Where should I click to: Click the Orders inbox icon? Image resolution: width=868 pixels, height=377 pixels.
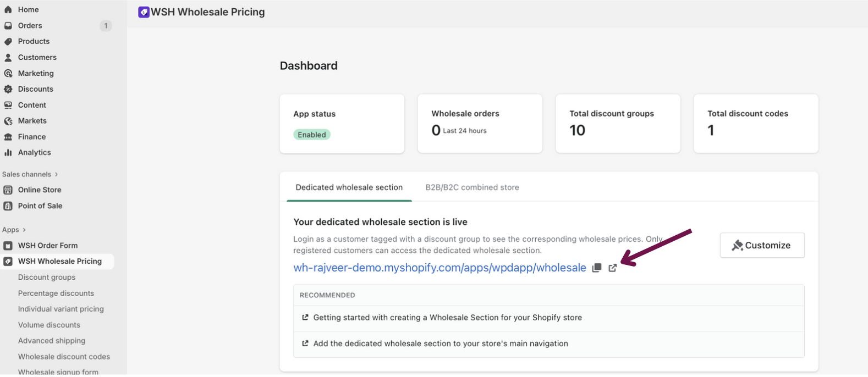pyautogui.click(x=8, y=26)
